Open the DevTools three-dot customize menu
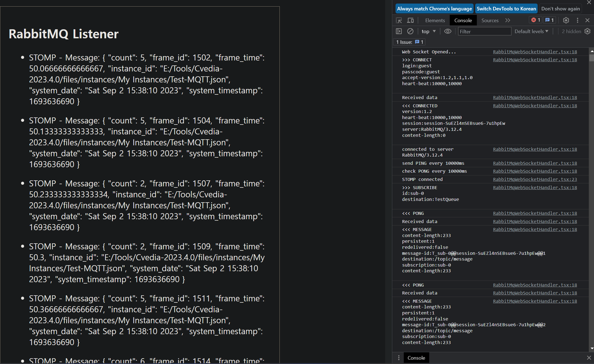This screenshot has width=594, height=364. coord(578,20)
